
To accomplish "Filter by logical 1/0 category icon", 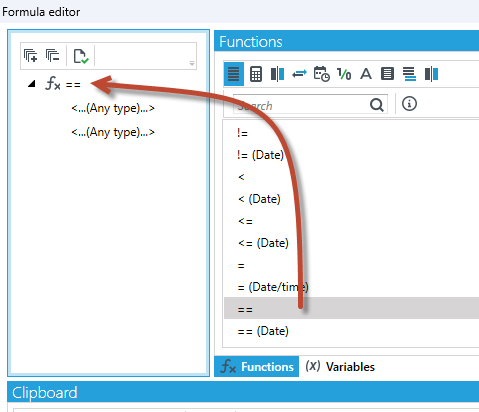I will (344, 74).
